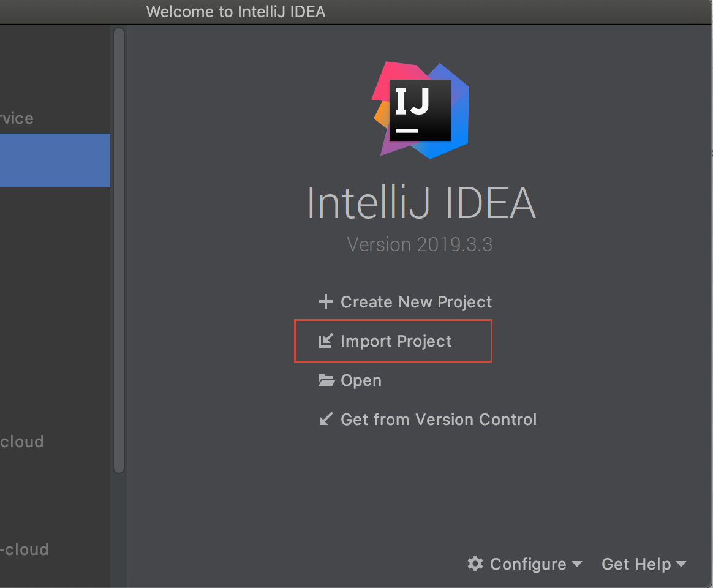Screen dimensions: 713x588
Task: Expand the Configure dropdown arrow
Action: 576,564
